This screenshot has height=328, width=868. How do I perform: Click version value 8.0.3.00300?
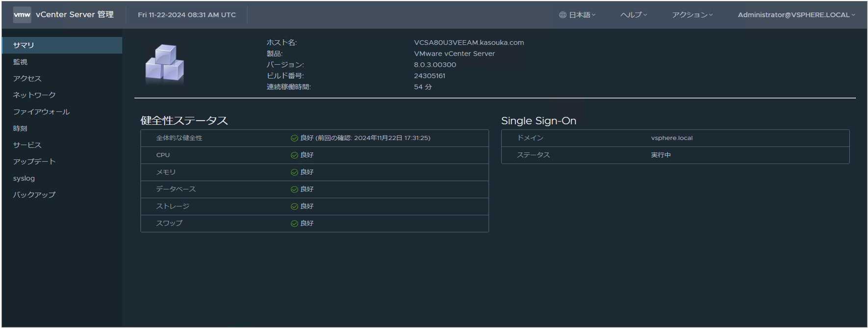[x=435, y=65]
